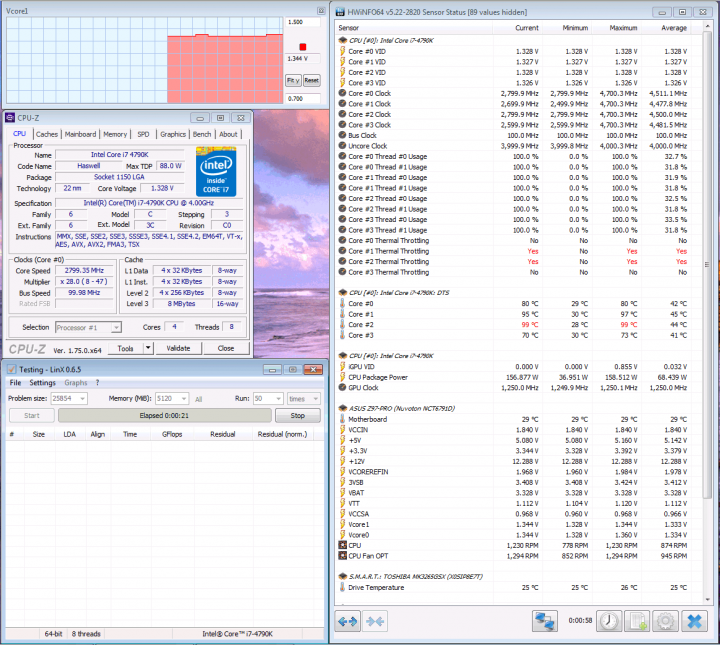Switch to the Bench tab in CPU-Z
The width and height of the screenshot is (720, 645).
coord(202,134)
